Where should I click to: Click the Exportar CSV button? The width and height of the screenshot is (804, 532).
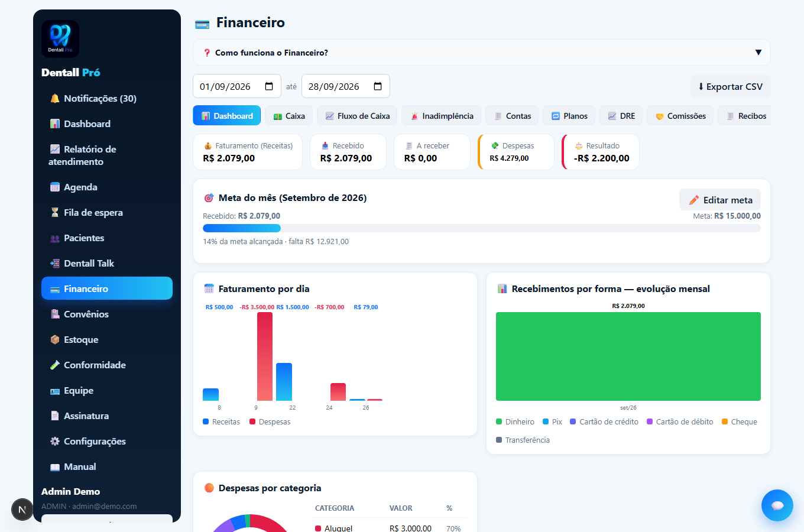click(x=731, y=86)
